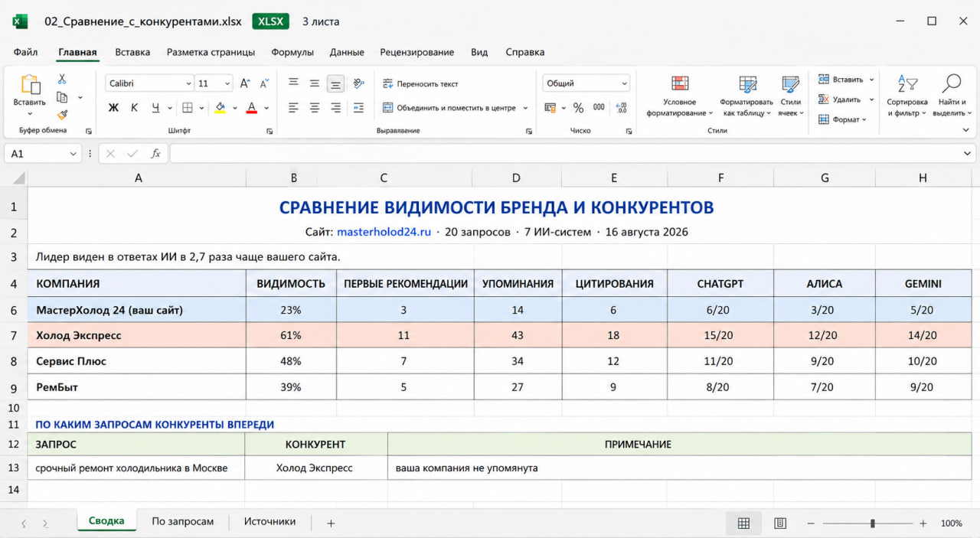Screen dimensions: 980x538
Task: Click the Paste (Вставить) clipboard icon
Action: coord(30,85)
